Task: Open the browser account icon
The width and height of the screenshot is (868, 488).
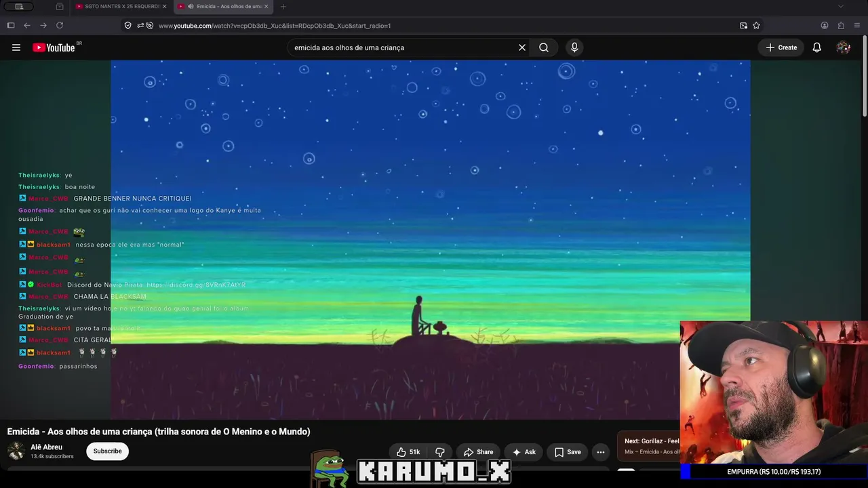Action: 825,26
